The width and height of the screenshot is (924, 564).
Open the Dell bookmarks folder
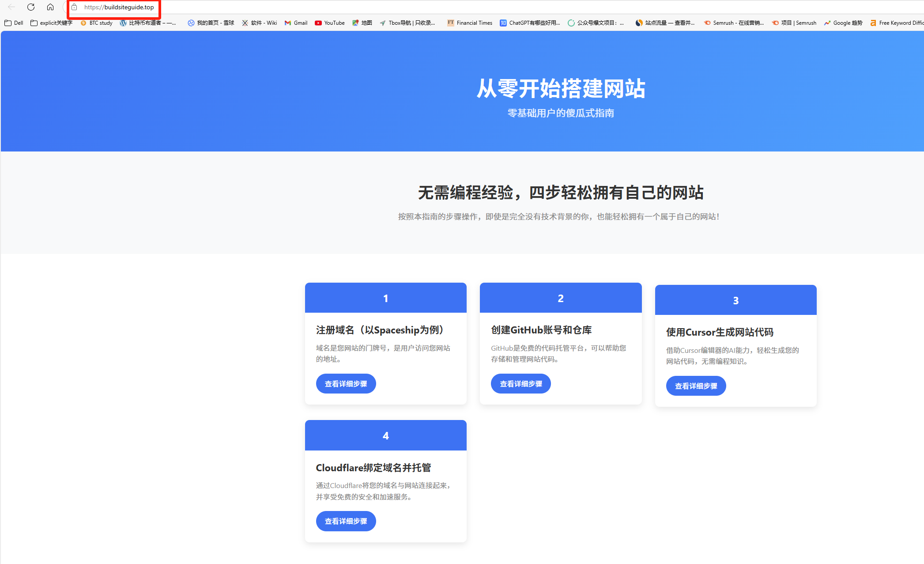pos(14,23)
